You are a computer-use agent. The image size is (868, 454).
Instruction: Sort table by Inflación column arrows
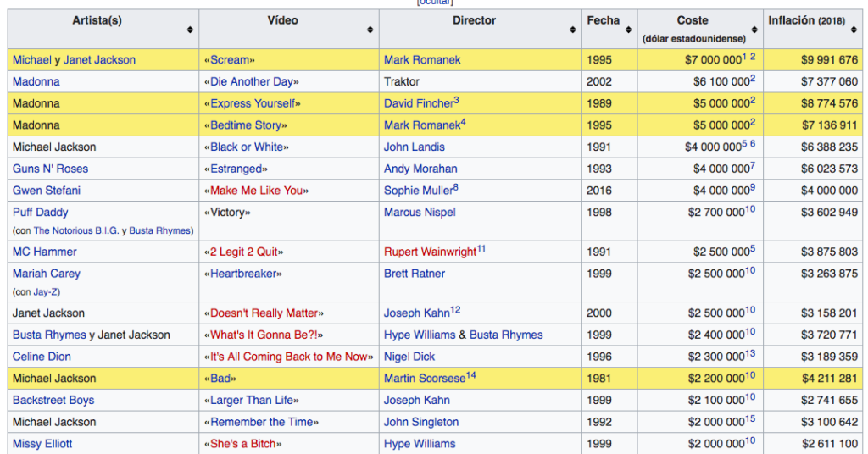(854, 30)
